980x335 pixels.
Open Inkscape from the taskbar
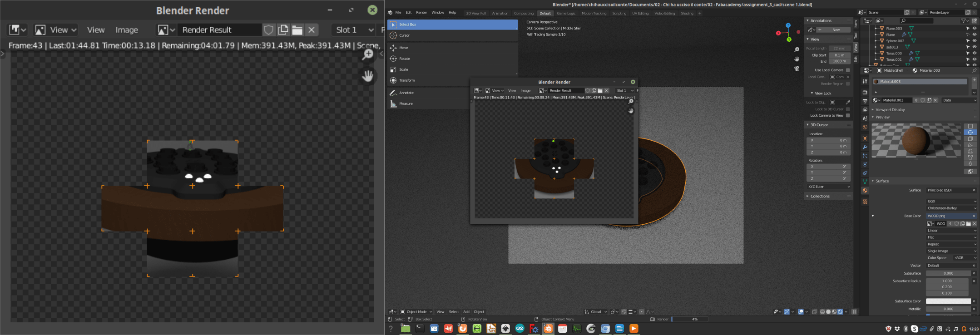[x=505, y=328]
